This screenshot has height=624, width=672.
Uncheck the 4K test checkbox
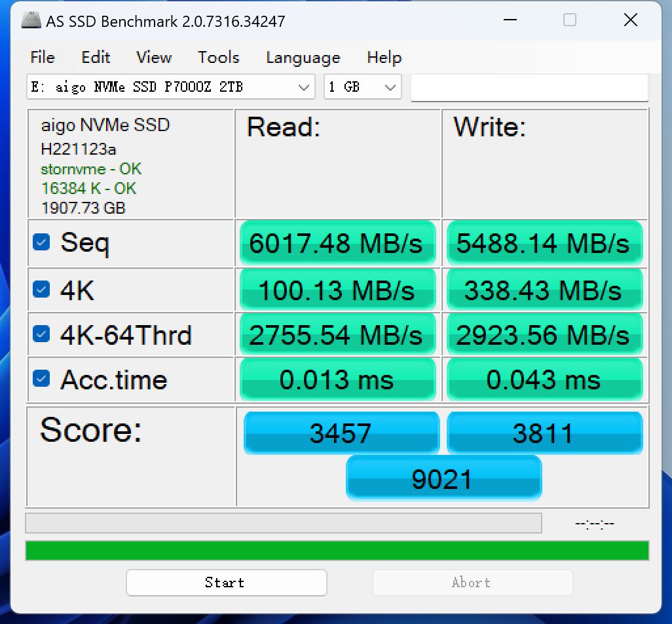tap(41, 289)
